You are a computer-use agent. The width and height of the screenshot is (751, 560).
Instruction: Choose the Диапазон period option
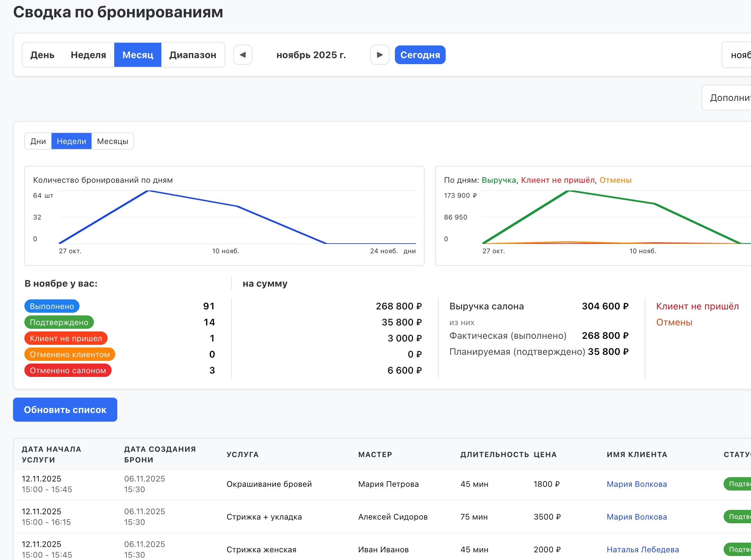tap(192, 55)
